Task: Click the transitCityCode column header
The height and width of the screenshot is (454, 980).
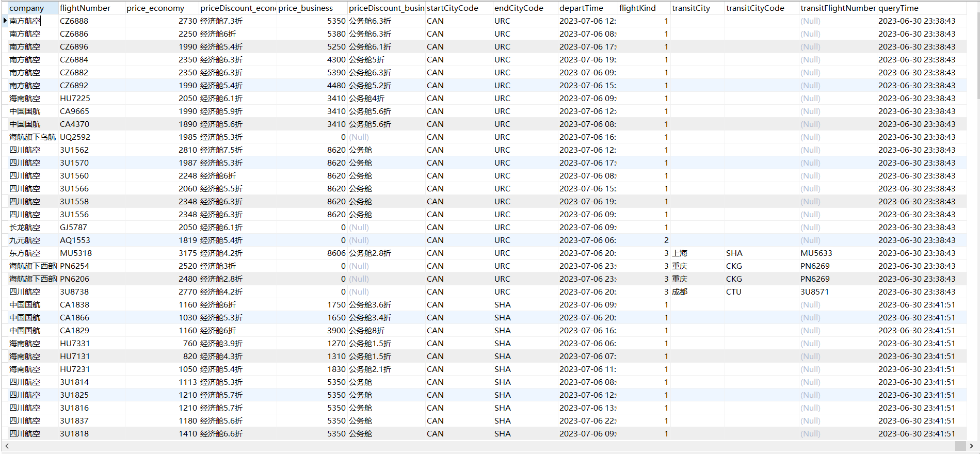Action: click(x=761, y=8)
